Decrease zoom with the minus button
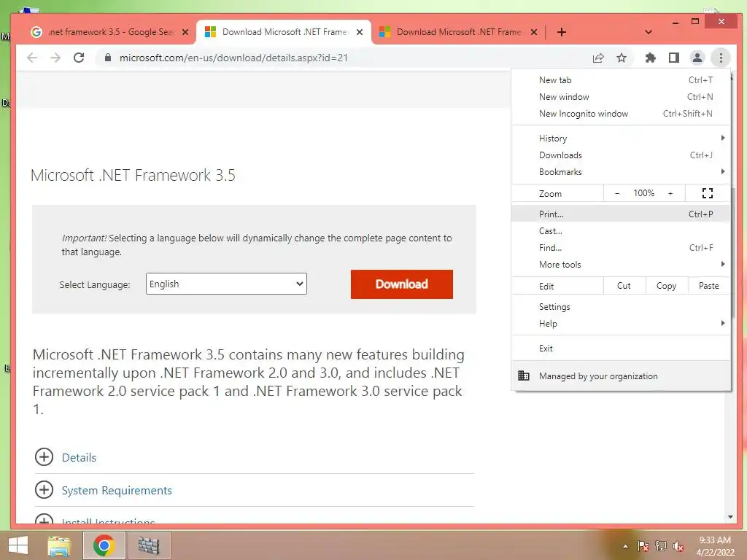The image size is (747, 560). click(617, 193)
